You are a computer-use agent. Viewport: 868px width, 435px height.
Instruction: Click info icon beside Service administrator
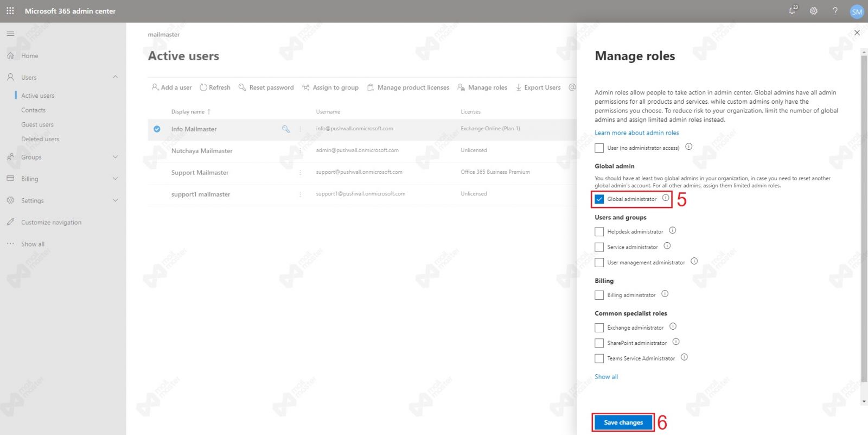pyautogui.click(x=667, y=246)
